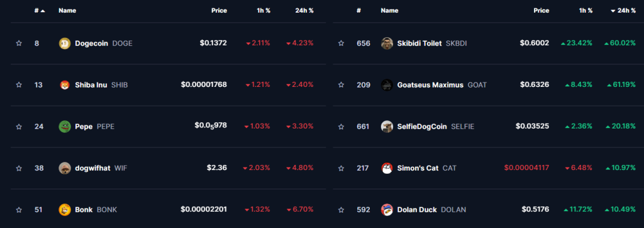
Task: Sort left table by 1h % header
Action: click(x=263, y=11)
